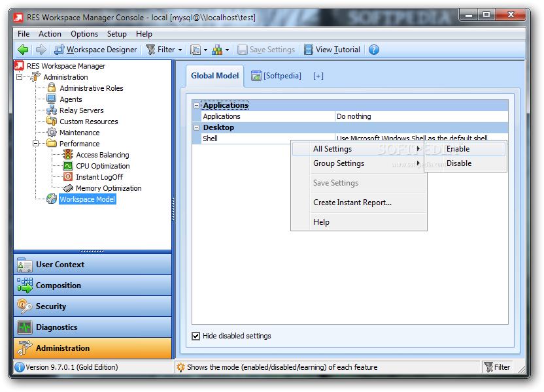544x392 pixels.
Task: Open the Options menu
Action: coord(84,33)
